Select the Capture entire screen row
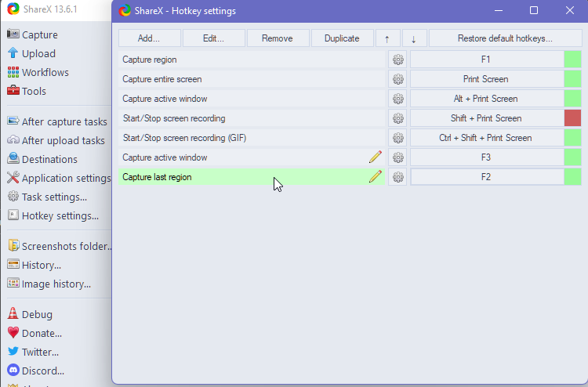Image resolution: width=588 pixels, height=387 pixels. tap(252, 79)
